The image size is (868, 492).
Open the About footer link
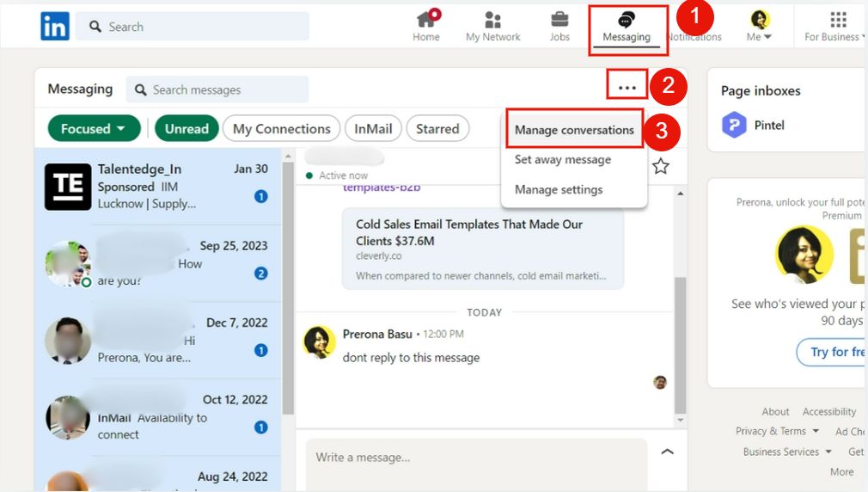click(x=775, y=412)
